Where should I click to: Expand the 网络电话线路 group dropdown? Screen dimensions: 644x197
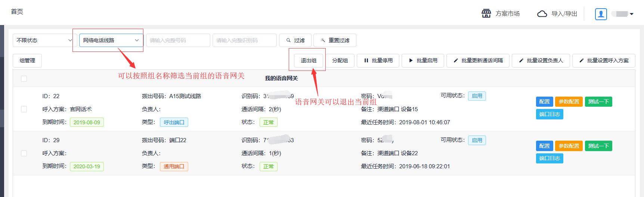(x=111, y=40)
